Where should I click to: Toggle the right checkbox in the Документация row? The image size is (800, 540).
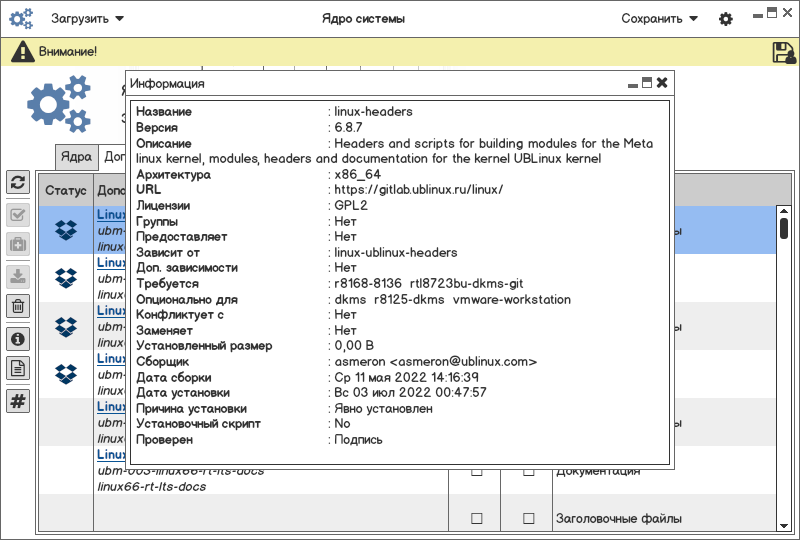pos(529,473)
